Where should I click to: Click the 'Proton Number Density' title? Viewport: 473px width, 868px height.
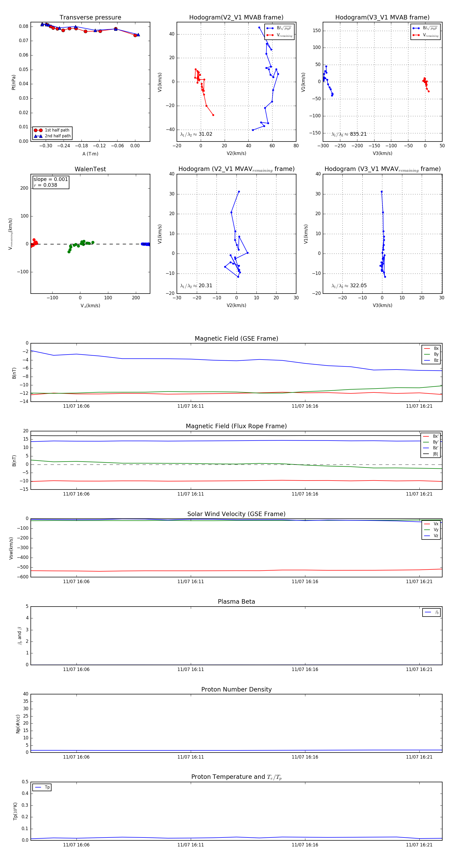tap(236, 689)
